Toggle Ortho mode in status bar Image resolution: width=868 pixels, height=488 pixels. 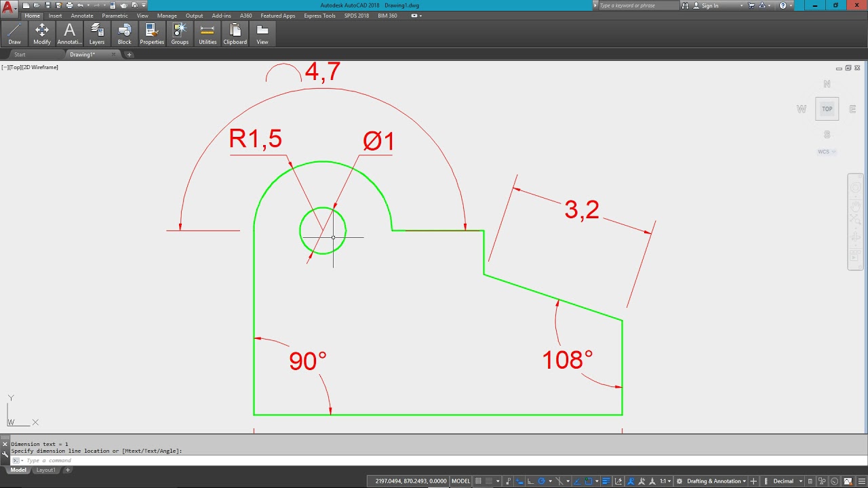pyautogui.click(x=530, y=481)
